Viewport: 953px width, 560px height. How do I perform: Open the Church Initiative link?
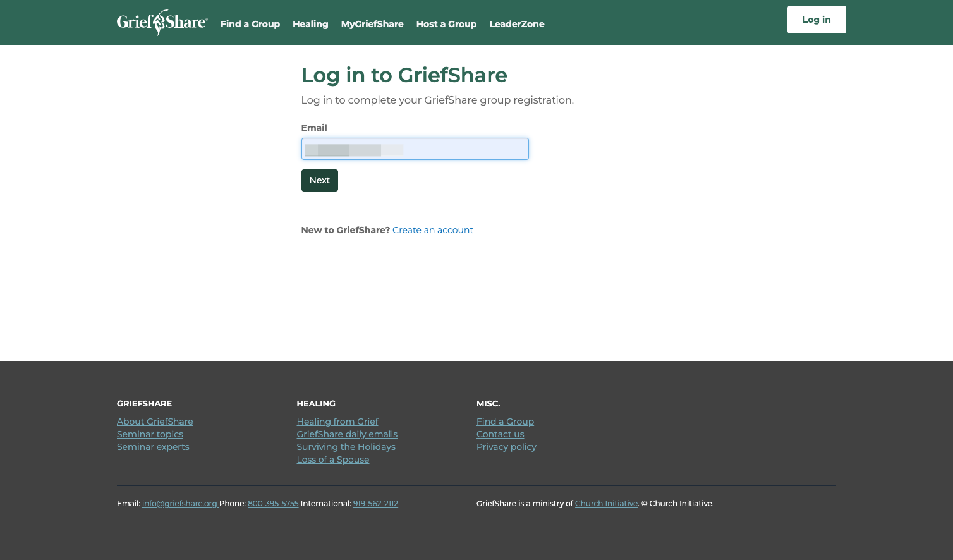click(606, 504)
